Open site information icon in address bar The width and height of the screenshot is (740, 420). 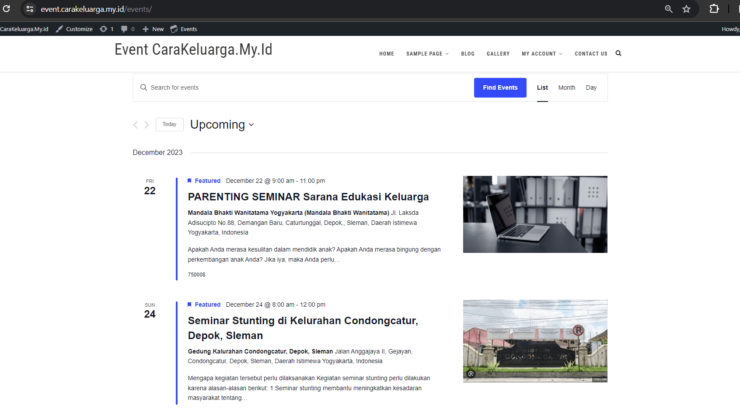[30, 9]
